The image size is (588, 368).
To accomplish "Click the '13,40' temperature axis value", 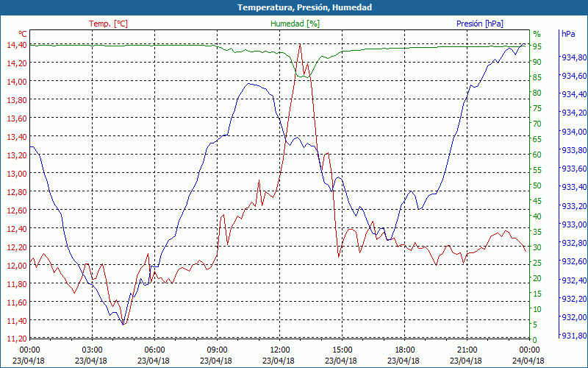I will pyautogui.click(x=16, y=137).
